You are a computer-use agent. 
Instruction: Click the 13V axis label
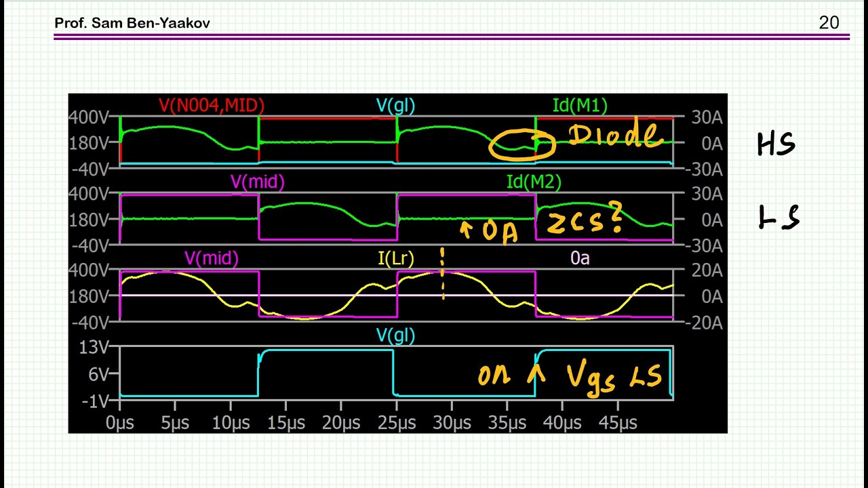point(94,348)
